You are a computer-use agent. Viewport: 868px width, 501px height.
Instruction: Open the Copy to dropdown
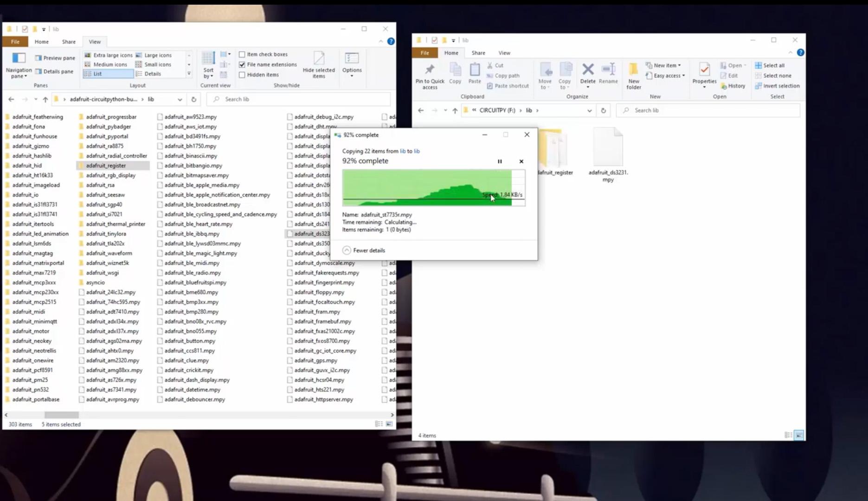tap(565, 76)
